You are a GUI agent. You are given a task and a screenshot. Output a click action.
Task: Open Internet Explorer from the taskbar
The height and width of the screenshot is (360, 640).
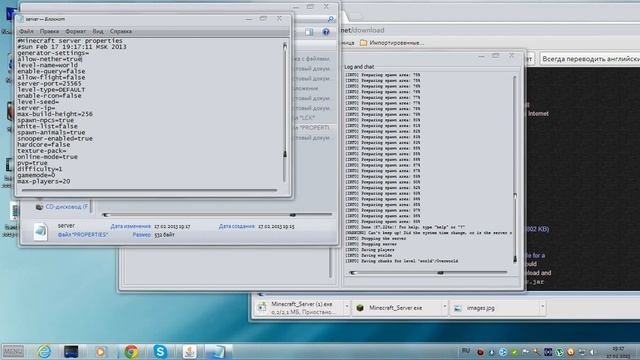click(44, 351)
